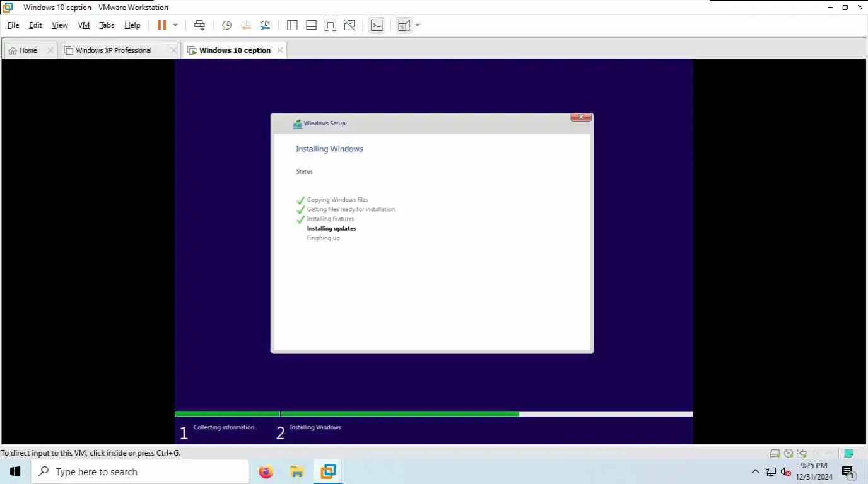Screen dimensions: 868x484
Task: Expand the stretch guest dropdown arrow
Action: (x=418, y=25)
